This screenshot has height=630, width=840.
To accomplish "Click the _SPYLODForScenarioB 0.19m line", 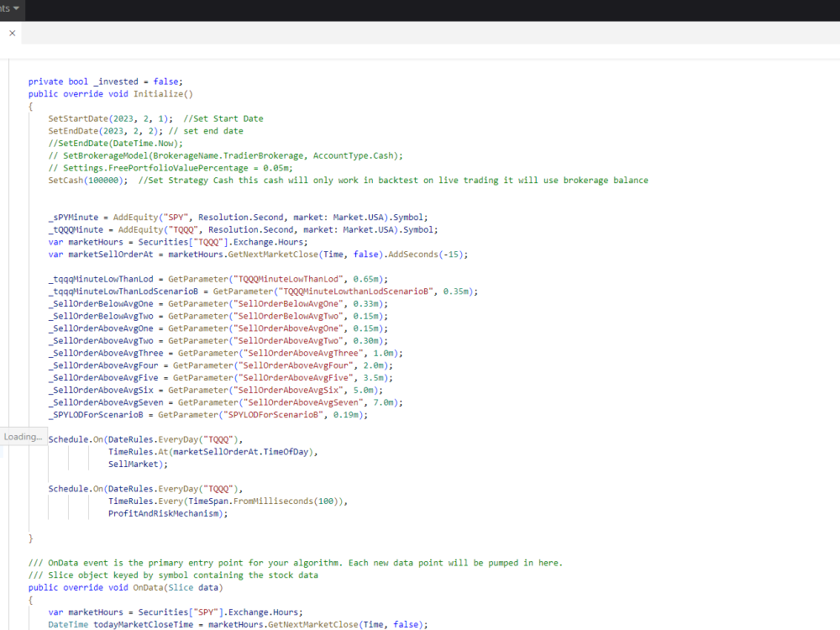I will click(x=208, y=414).
